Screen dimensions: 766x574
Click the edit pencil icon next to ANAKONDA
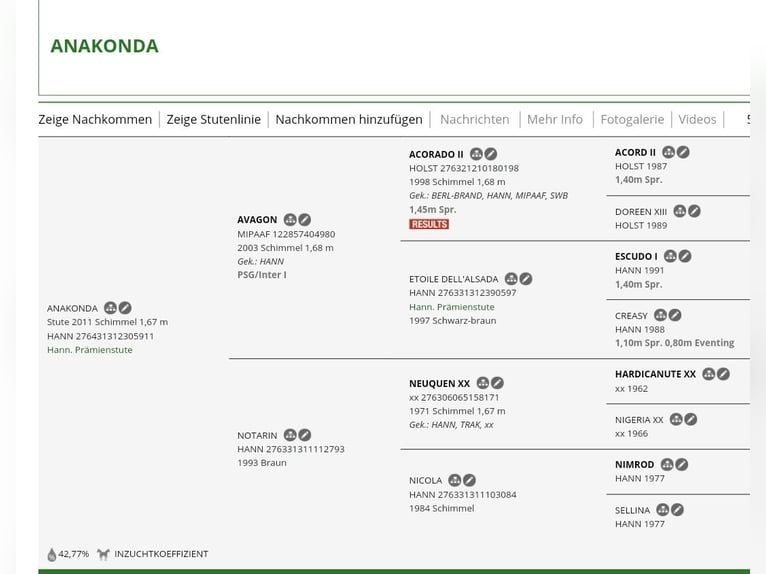[125, 308]
